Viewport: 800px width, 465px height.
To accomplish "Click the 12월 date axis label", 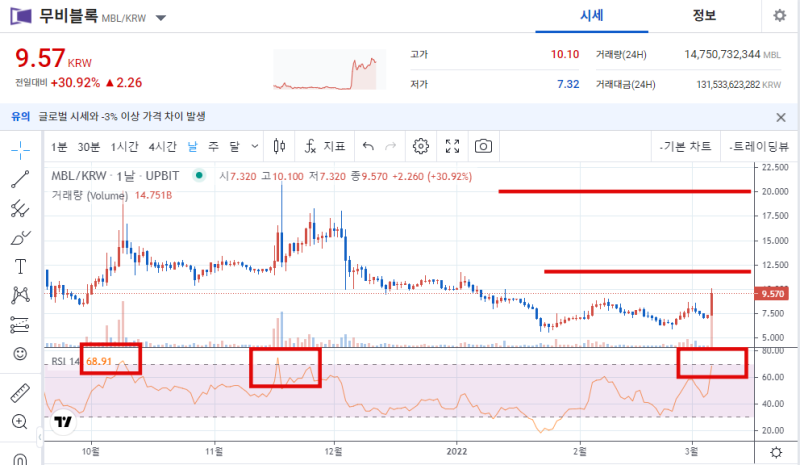I will pos(333,452).
